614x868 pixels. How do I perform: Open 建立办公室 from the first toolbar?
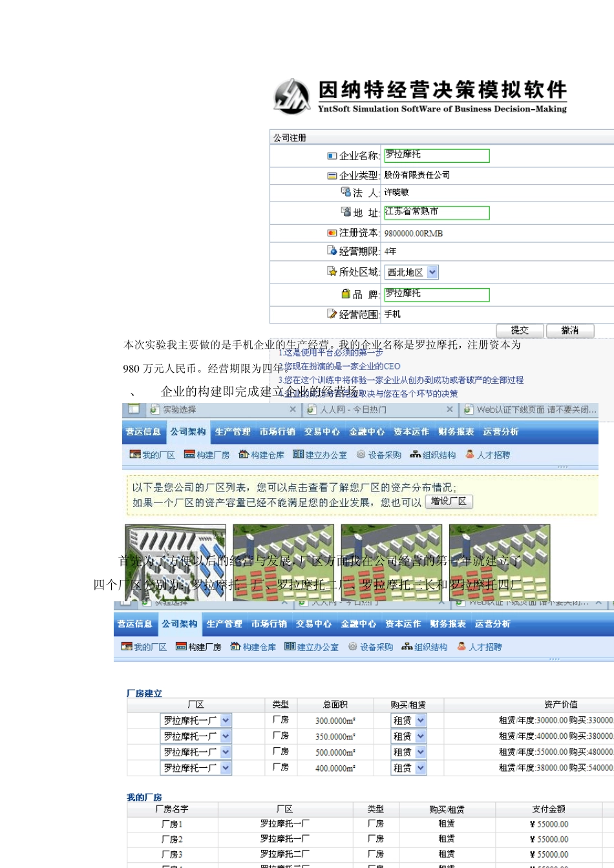coord(320,455)
